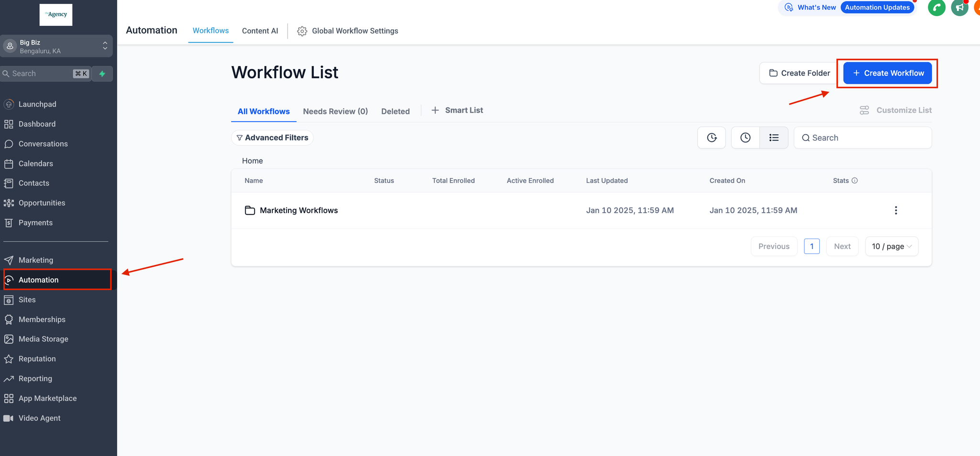The image size is (980, 456).
Task: Switch to the list view toggle
Action: 774,138
